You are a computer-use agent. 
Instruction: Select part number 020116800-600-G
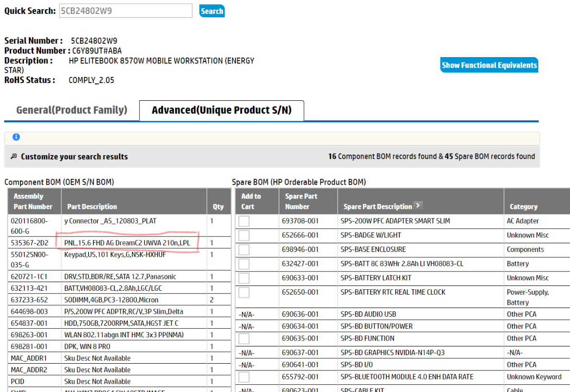point(29,226)
